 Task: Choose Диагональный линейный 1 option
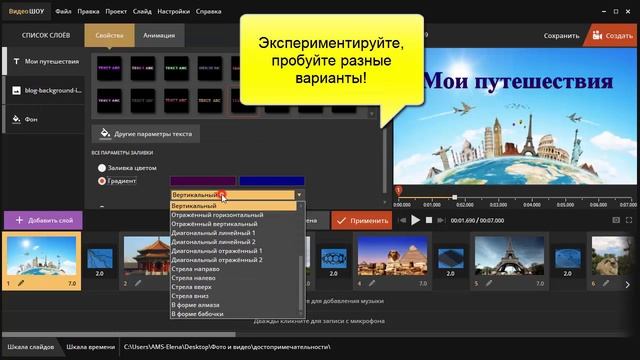pos(233,233)
